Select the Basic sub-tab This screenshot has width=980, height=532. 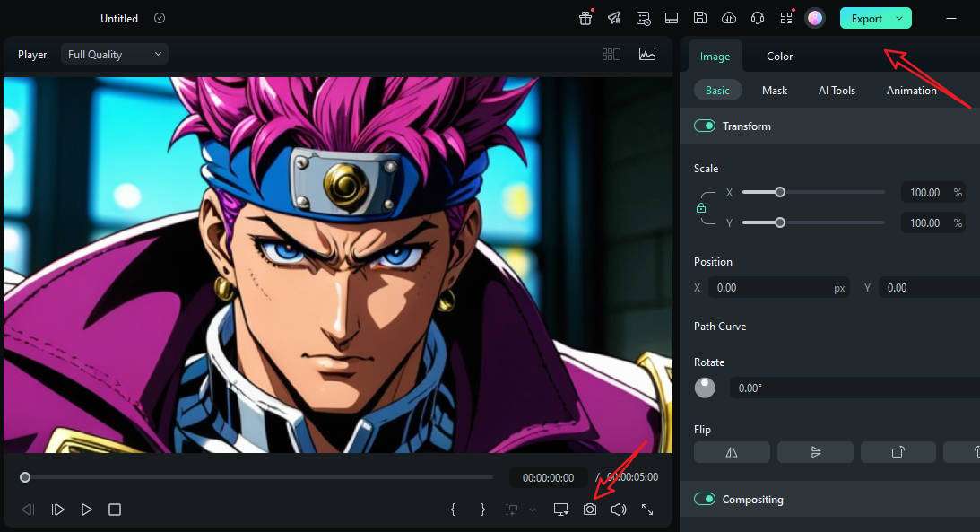[717, 91]
